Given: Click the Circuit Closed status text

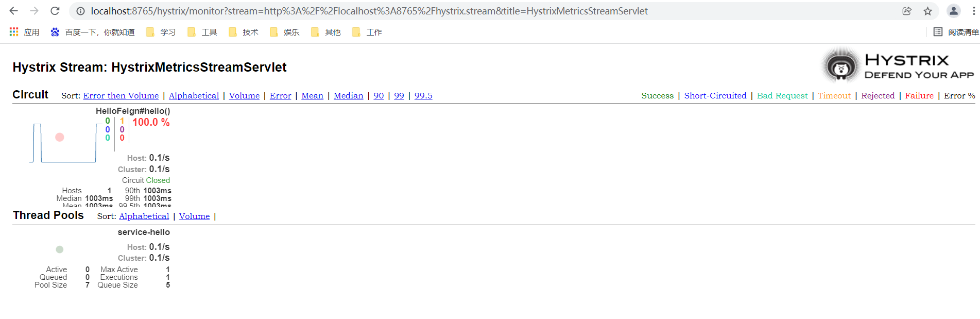Looking at the screenshot, I should tap(146, 180).
